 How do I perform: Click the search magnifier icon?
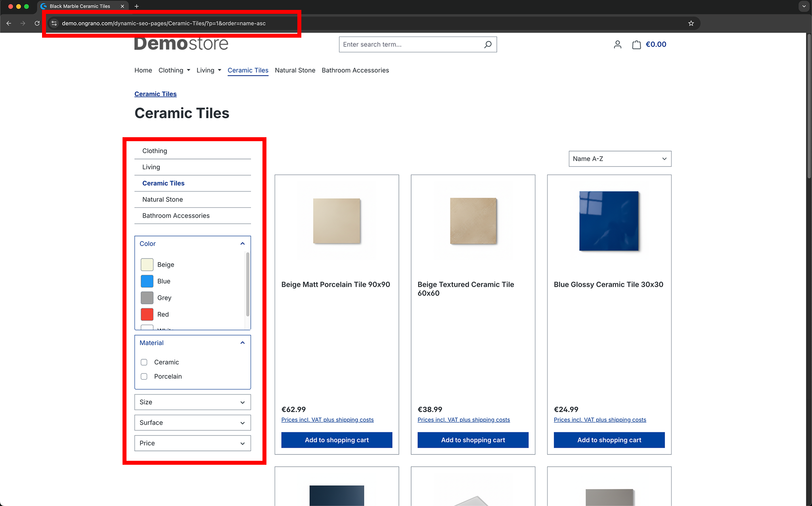point(488,44)
